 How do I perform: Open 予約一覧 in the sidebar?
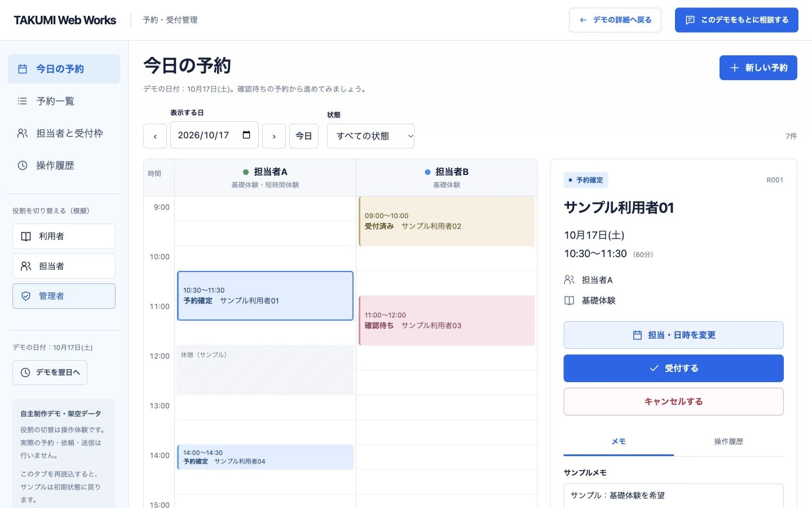[64, 101]
